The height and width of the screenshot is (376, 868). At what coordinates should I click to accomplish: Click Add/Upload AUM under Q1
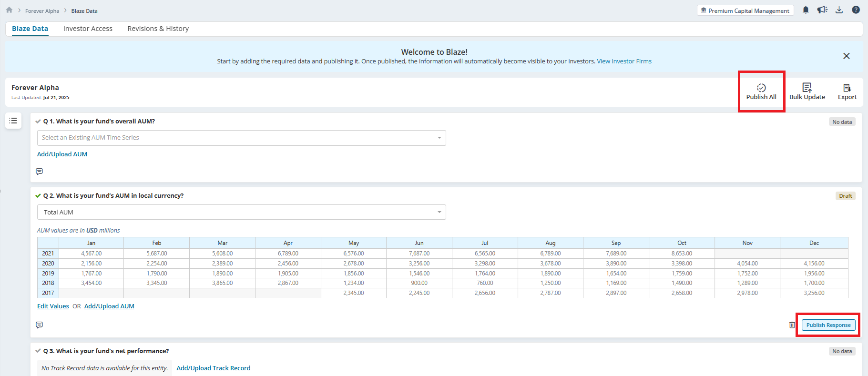(x=62, y=154)
